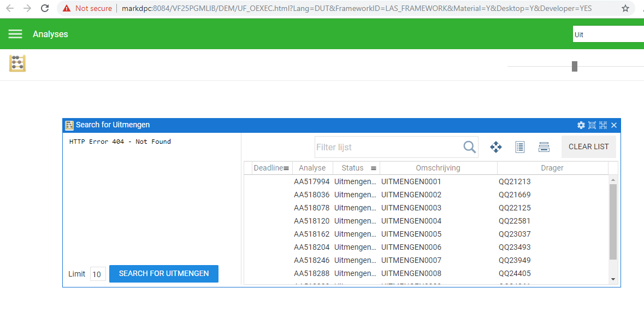
Task: Select row AA517994
Action: click(426, 181)
